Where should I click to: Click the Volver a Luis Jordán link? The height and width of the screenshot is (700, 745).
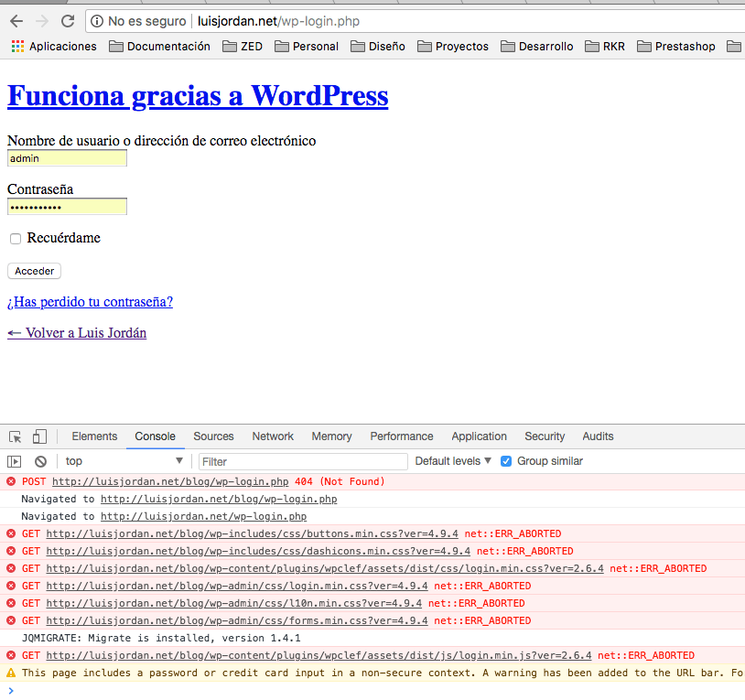pos(77,333)
